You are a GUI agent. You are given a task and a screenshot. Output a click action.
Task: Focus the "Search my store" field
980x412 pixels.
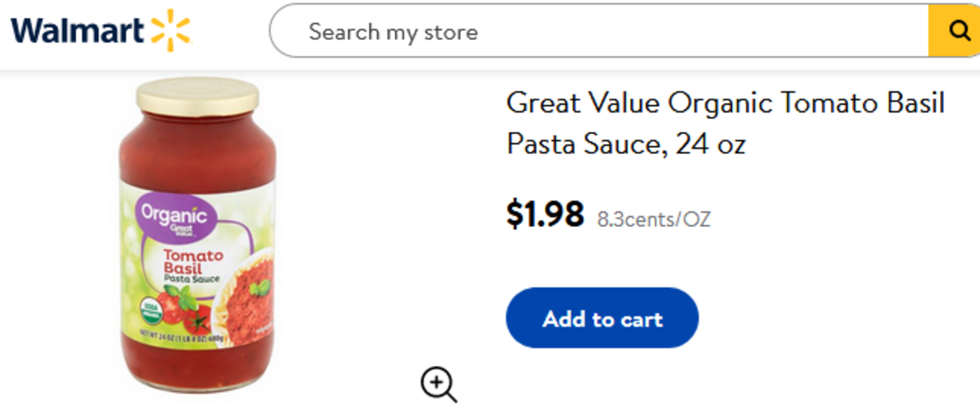point(596,32)
